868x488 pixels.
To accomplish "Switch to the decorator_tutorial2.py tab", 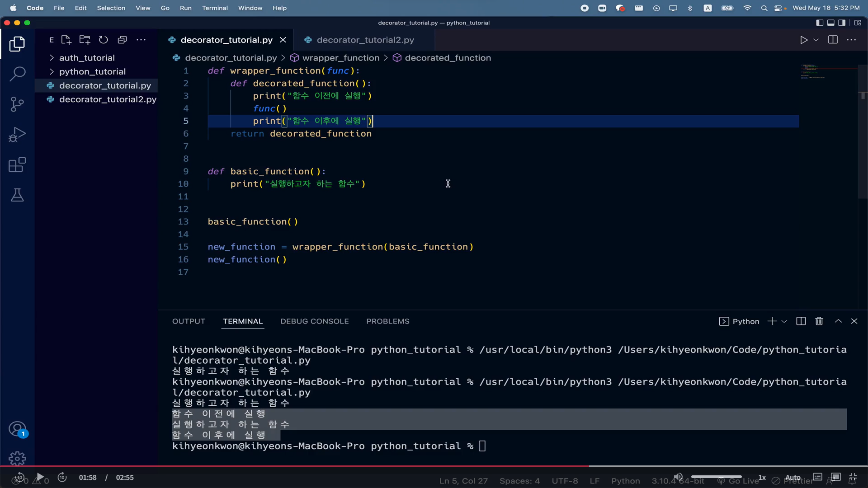I will (x=365, y=40).
